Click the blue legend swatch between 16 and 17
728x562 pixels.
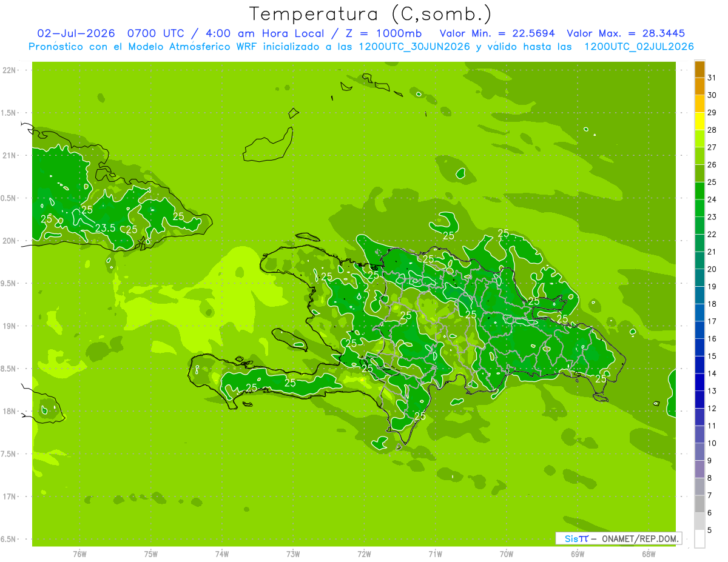point(700,330)
